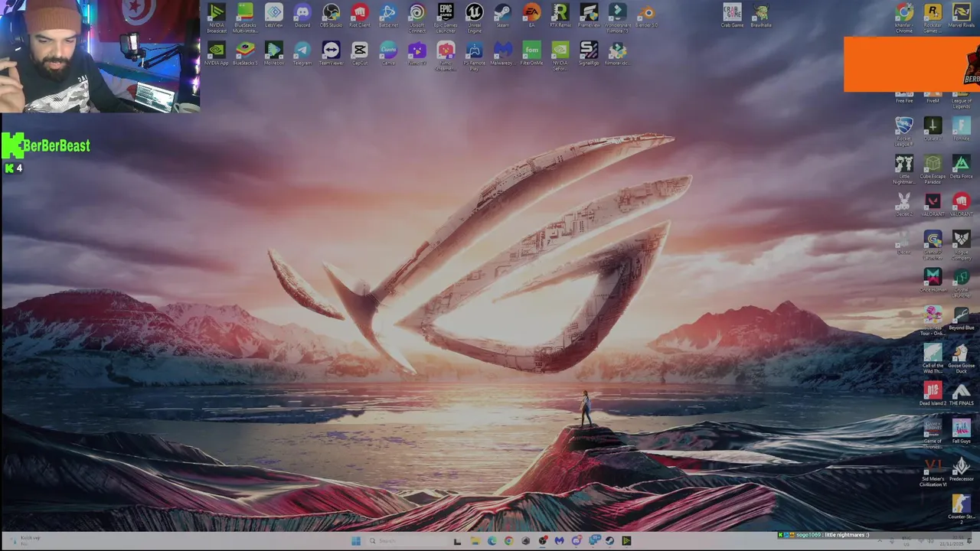Open OBS Studio shortcut

click(x=331, y=16)
